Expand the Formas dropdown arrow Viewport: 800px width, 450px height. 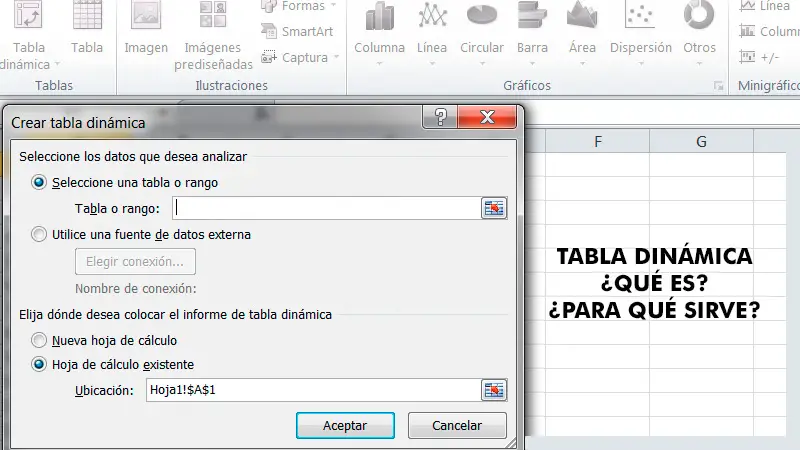pos(334,6)
